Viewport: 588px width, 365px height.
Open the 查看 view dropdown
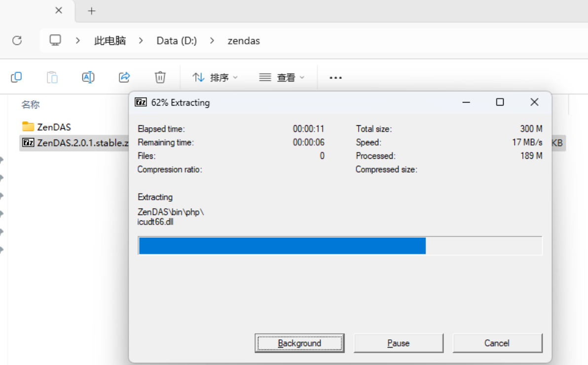pos(282,77)
